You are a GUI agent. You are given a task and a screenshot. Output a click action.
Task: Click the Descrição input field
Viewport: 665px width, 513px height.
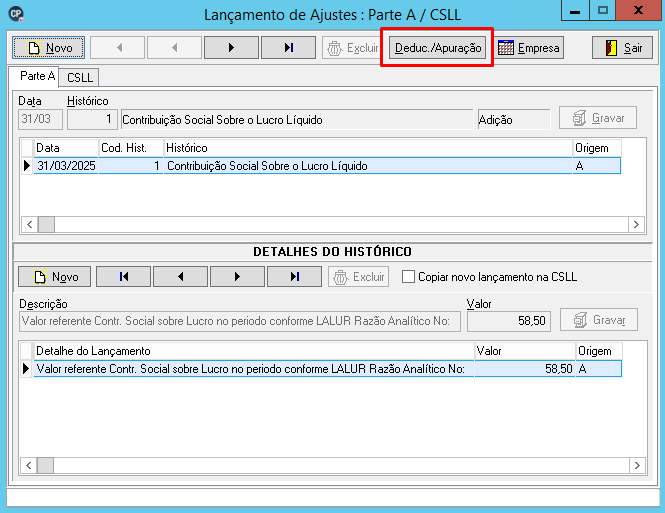(240, 321)
